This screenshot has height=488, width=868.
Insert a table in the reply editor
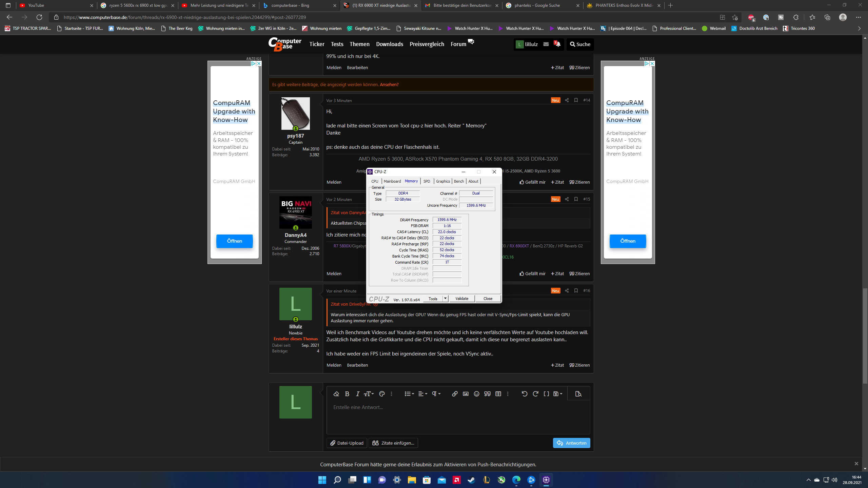[498, 394]
